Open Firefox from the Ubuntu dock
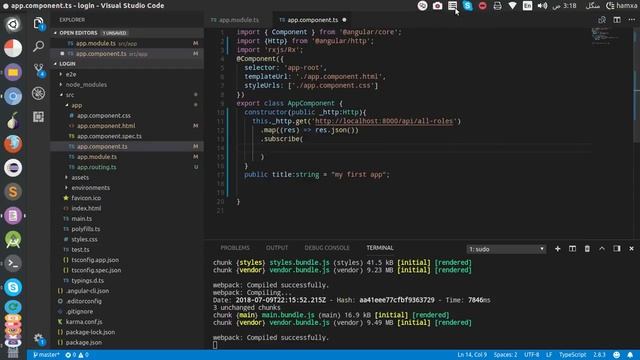This screenshot has height=360, width=640. point(13,144)
